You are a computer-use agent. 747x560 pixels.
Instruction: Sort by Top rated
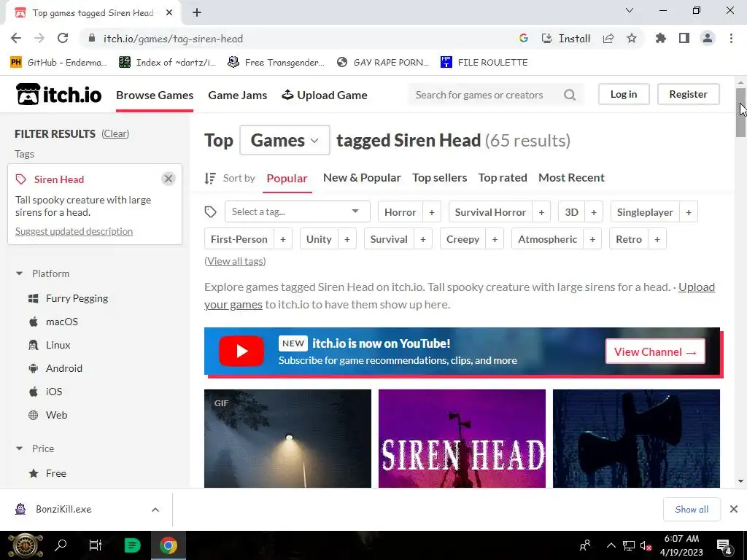point(503,178)
